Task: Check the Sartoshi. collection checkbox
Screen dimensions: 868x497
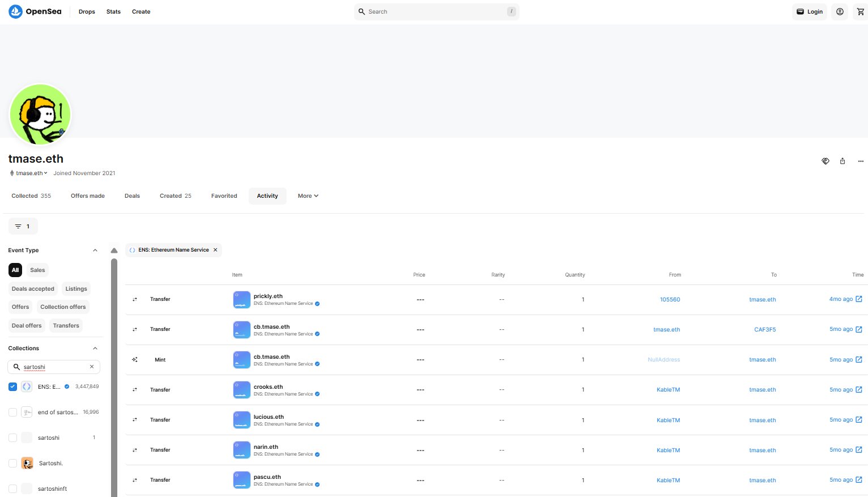Action: (x=12, y=463)
